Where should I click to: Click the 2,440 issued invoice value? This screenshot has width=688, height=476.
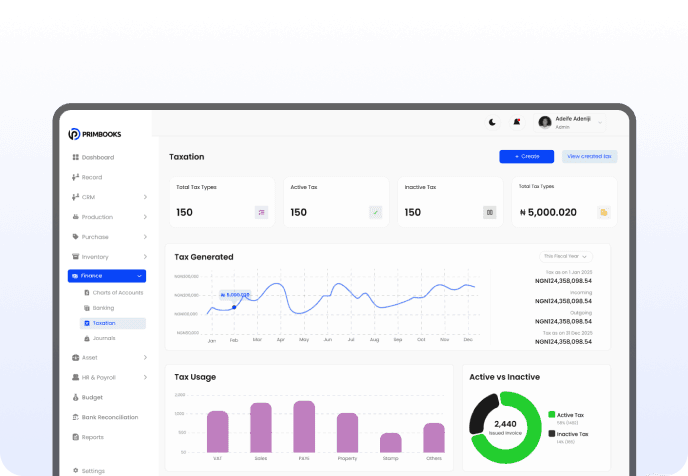505,424
